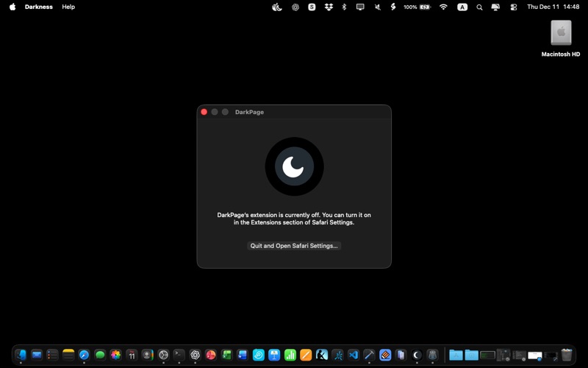588x368 pixels.
Task: Open the Applications folder in Dock
Action: pyautogui.click(x=456, y=355)
